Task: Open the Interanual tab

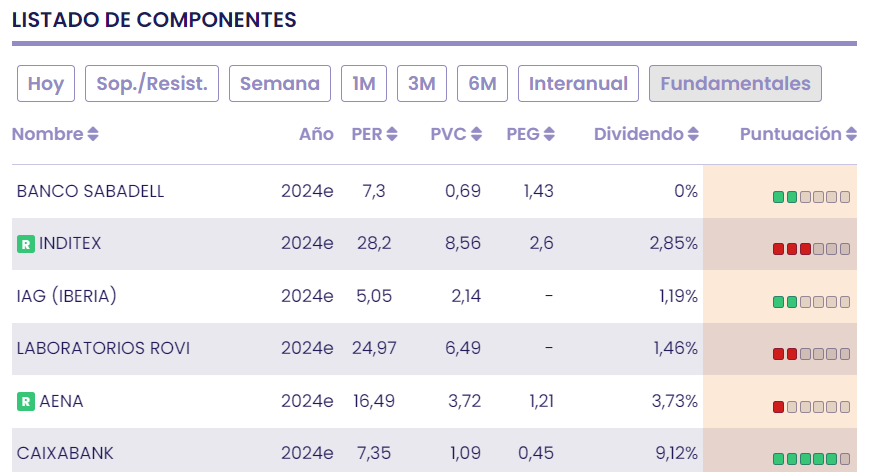Action: point(578,84)
